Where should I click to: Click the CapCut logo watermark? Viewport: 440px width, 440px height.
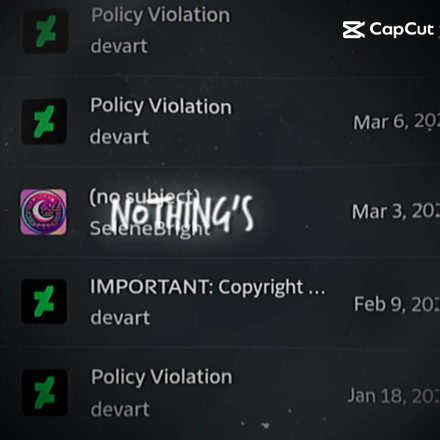389,30
